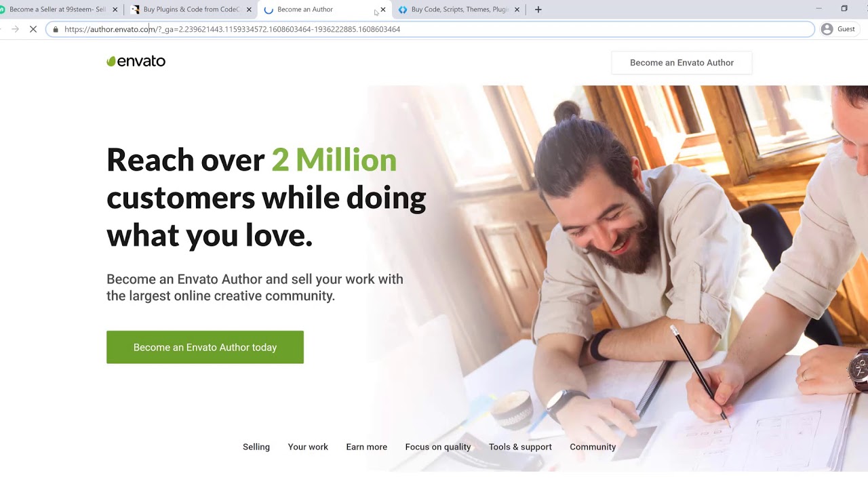Image resolution: width=868 pixels, height=488 pixels.
Task: Stop loading the page
Action: tap(33, 29)
